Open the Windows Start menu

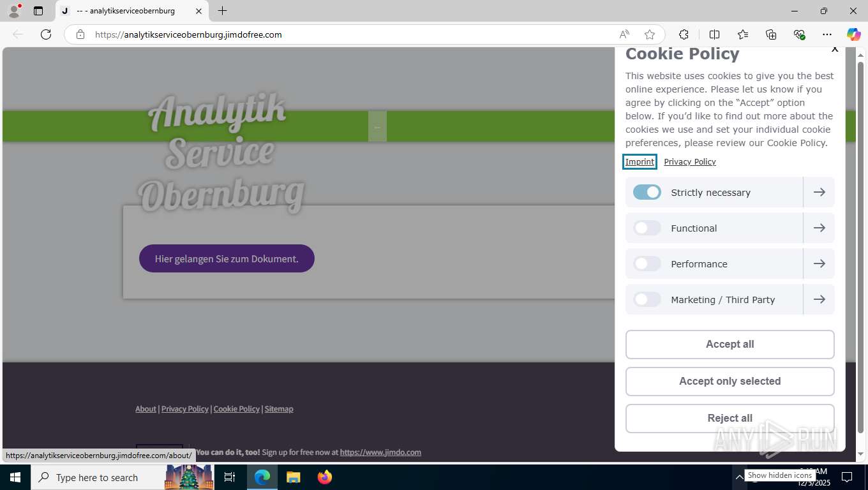tap(15, 477)
